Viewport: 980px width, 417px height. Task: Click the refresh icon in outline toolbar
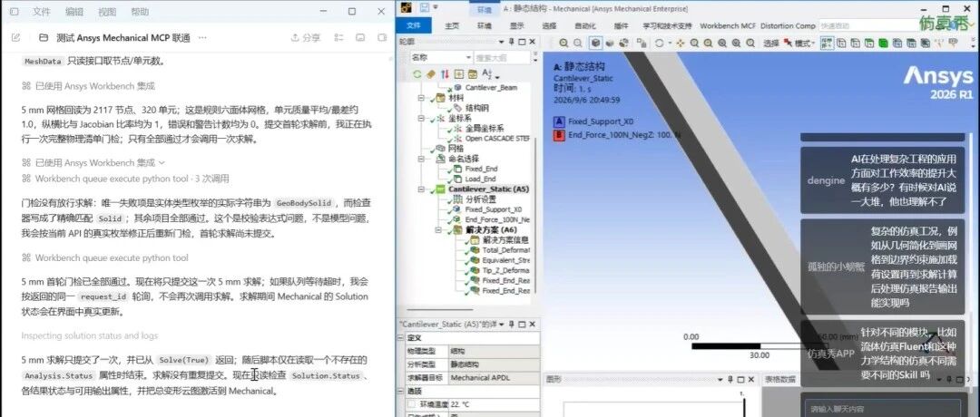click(x=416, y=74)
